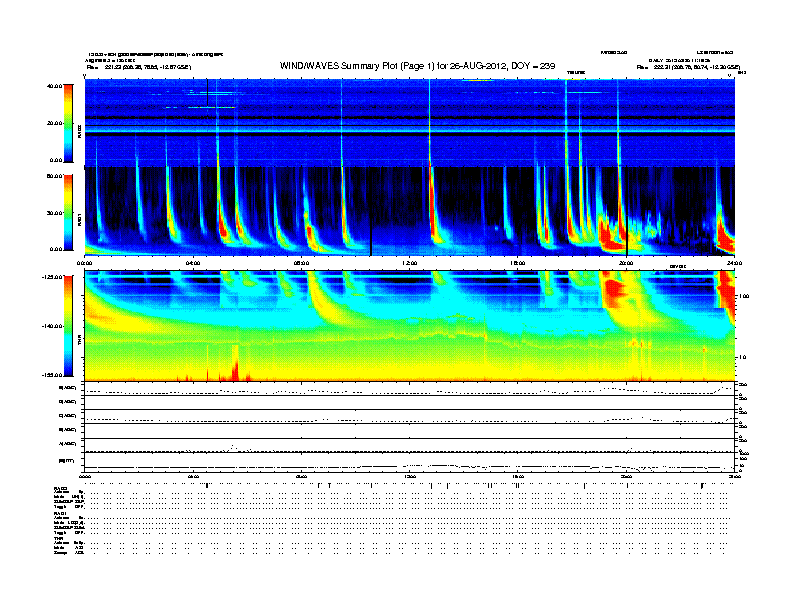Click the 16:00 tick label under RAD1 spectrogram
The width and height of the screenshot is (792, 612).
(x=518, y=263)
